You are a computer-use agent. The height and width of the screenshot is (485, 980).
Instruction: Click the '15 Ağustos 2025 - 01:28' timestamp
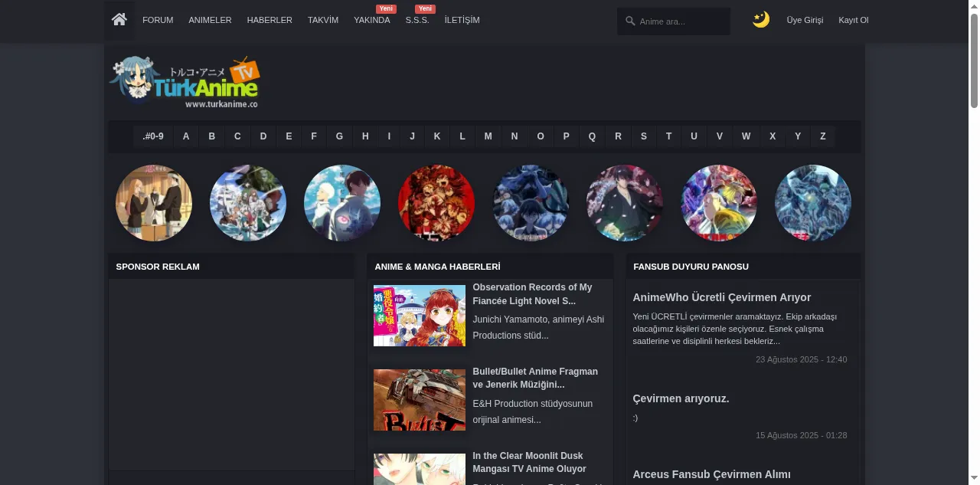click(x=801, y=435)
